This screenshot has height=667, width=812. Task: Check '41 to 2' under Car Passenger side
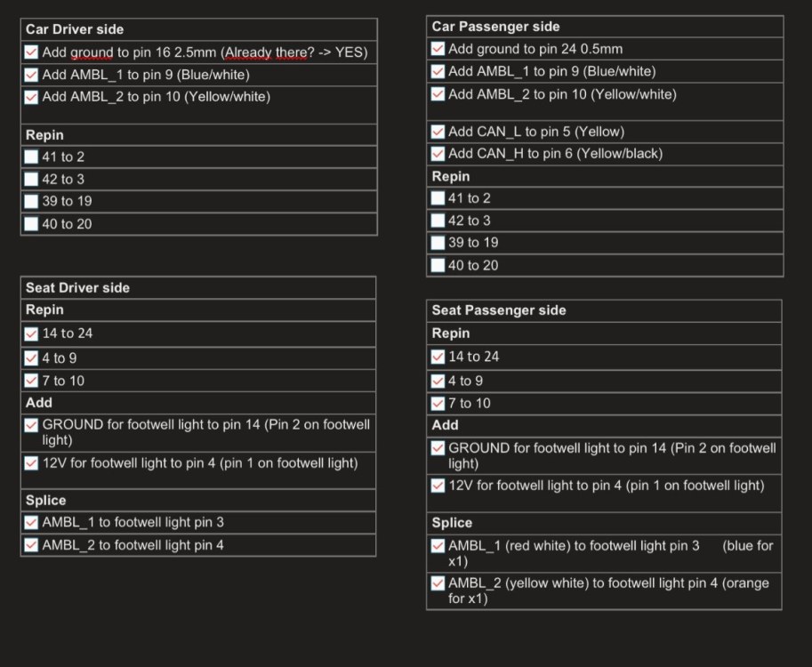438,198
